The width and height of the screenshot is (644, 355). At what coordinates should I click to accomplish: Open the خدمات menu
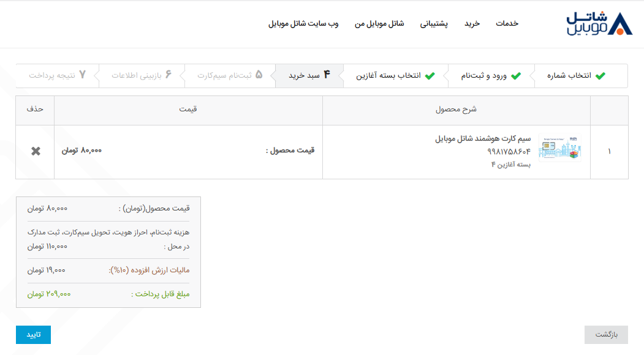pos(507,23)
